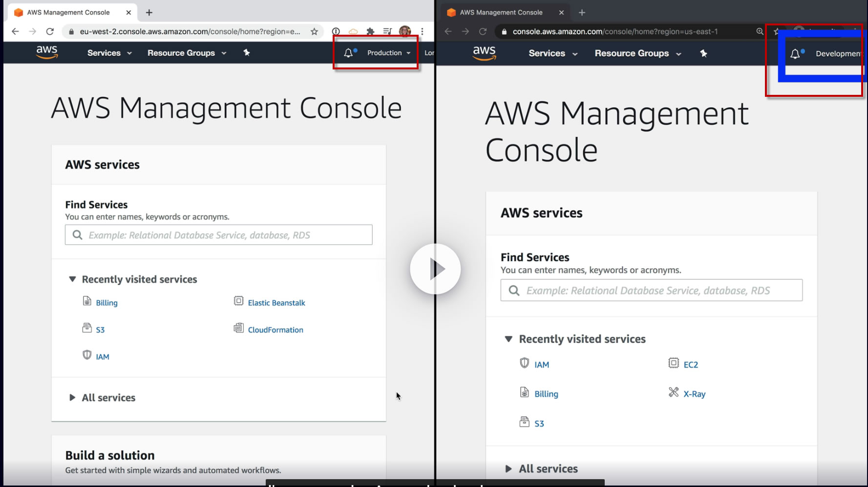The width and height of the screenshot is (868, 487).
Task: Open the Production account dropdown
Action: tap(389, 53)
